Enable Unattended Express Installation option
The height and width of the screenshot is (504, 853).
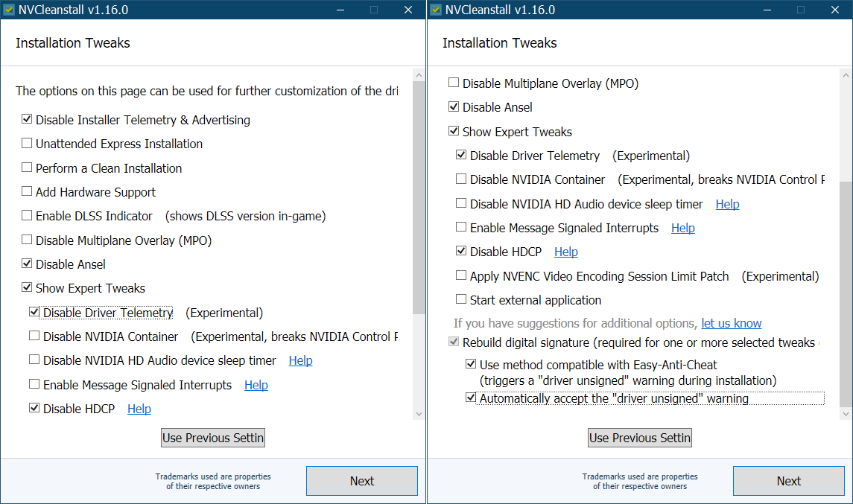click(x=27, y=143)
